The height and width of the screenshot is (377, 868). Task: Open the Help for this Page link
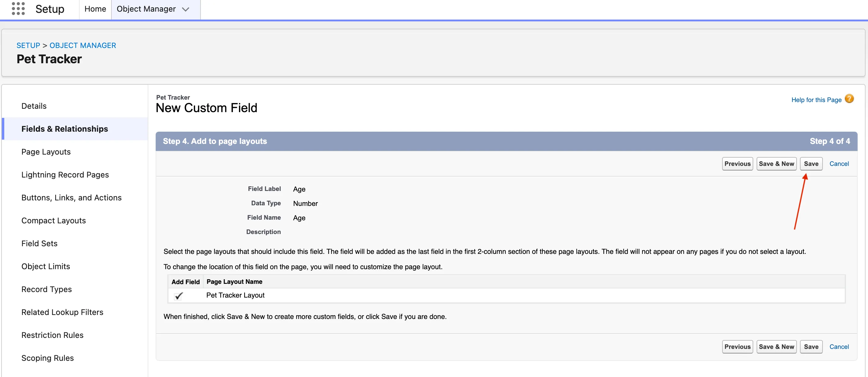click(x=816, y=100)
